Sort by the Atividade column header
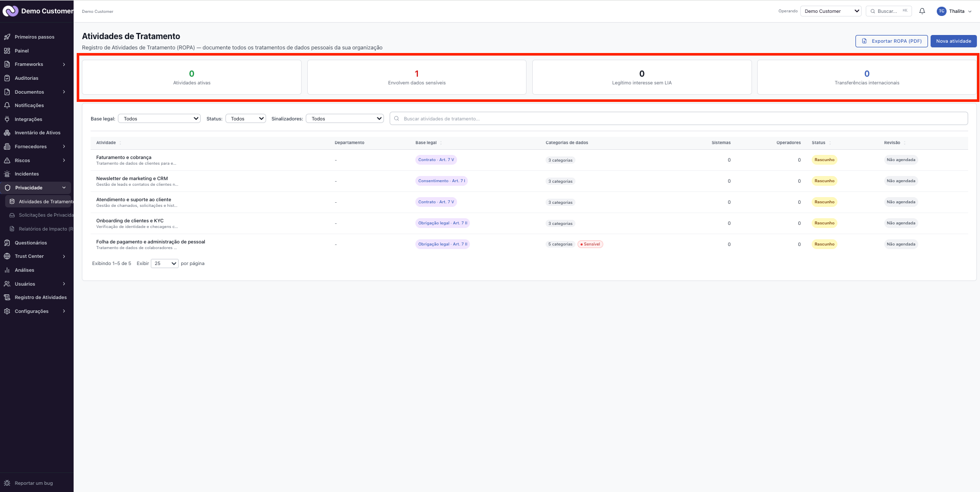This screenshot has width=980, height=492. [x=106, y=143]
